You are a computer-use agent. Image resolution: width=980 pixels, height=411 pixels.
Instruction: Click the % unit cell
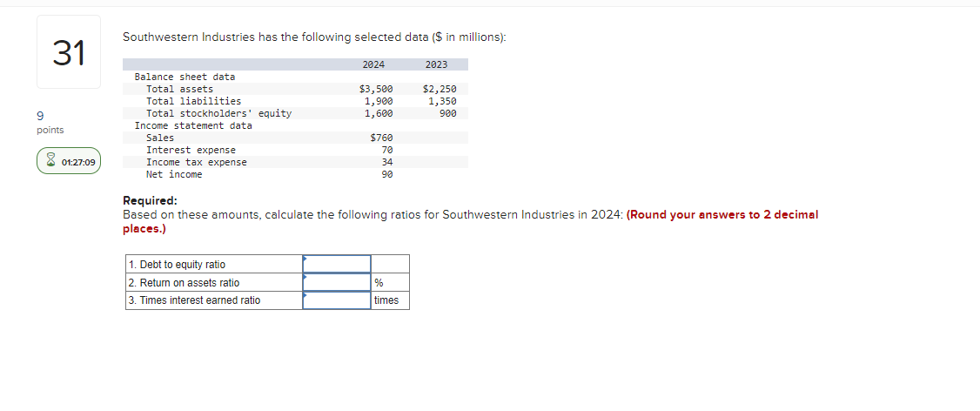coord(390,282)
